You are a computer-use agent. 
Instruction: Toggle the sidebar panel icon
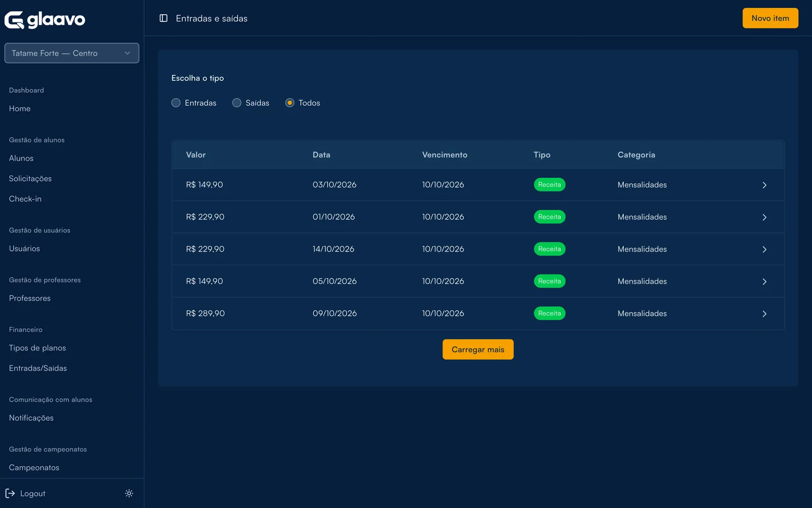pos(163,18)
